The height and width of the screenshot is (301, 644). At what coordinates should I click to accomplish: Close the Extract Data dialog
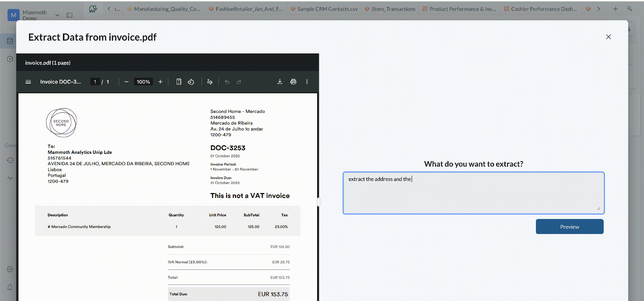(x=608, y=37)
